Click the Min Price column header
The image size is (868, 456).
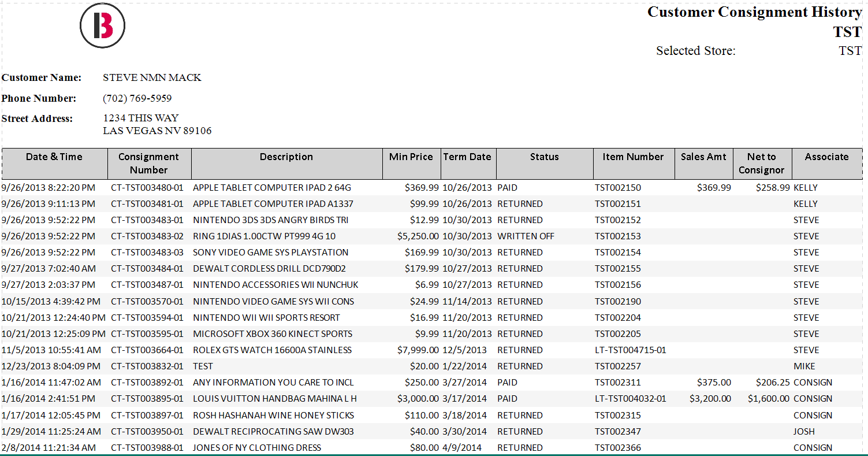411,164
